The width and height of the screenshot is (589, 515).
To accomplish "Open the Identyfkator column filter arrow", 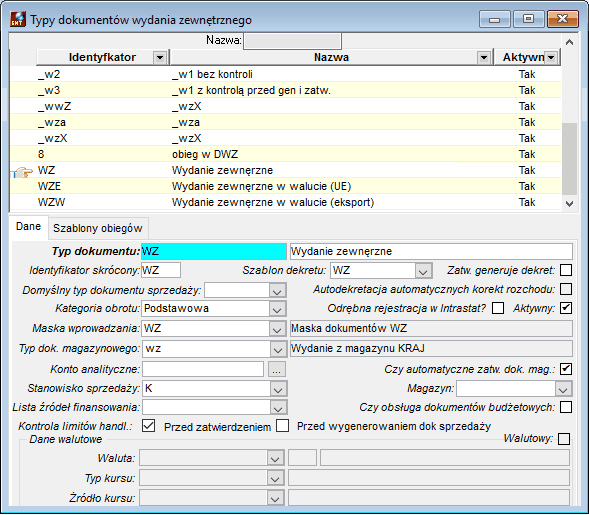I will coord(160,57).
